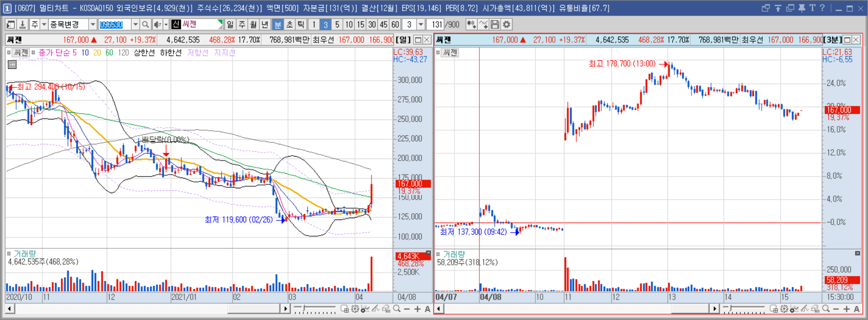Click the line-tool icon before the save icon
This screenshot has width=868, height=320.
click(x=483, y=24)
